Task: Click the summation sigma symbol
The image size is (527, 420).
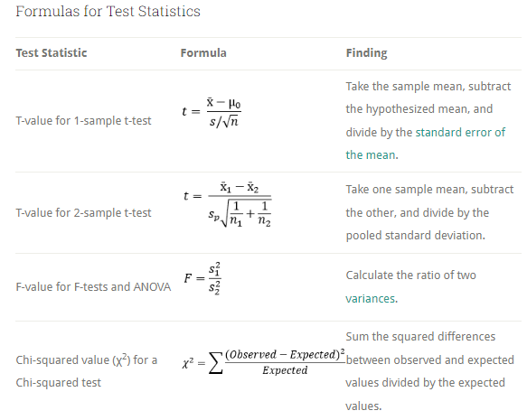Action: tap(216, 362)
